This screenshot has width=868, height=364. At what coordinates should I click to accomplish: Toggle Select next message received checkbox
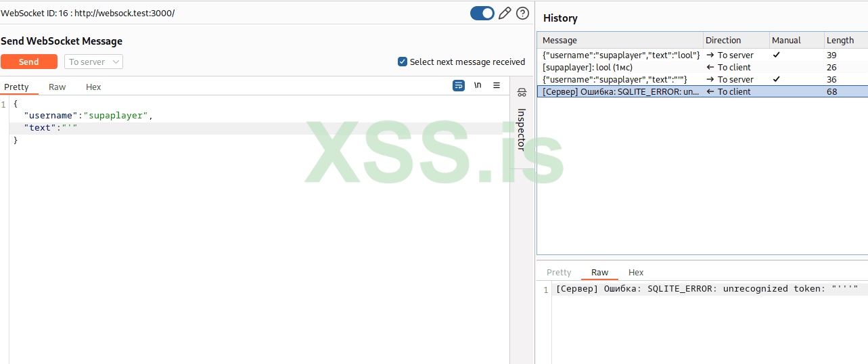(x=403, y=62)
